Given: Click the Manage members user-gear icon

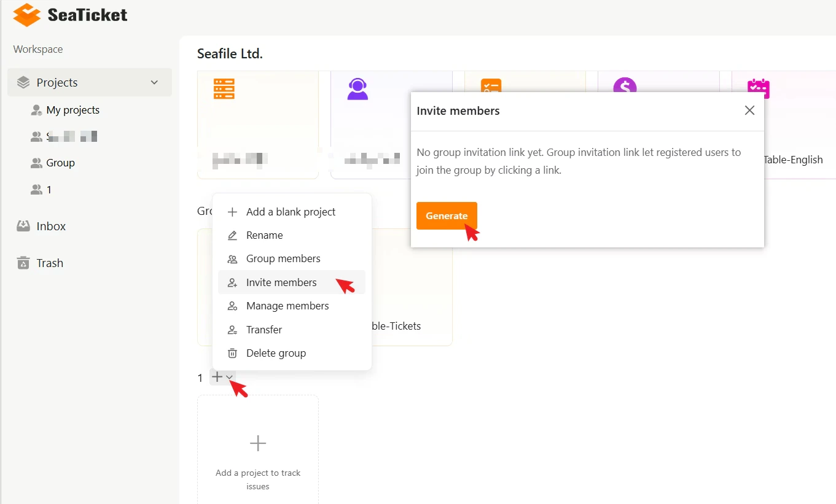Looking at the screenshot, I should (232, 306).
